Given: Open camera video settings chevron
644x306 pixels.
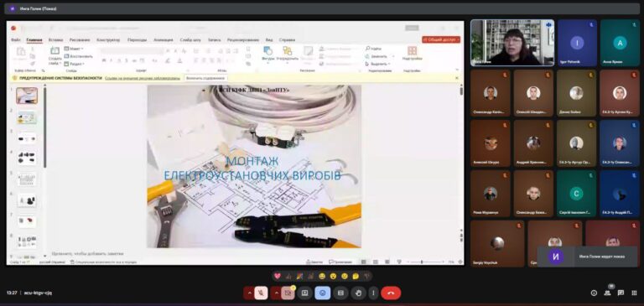Looking at the screenshot, I should 277,293.
